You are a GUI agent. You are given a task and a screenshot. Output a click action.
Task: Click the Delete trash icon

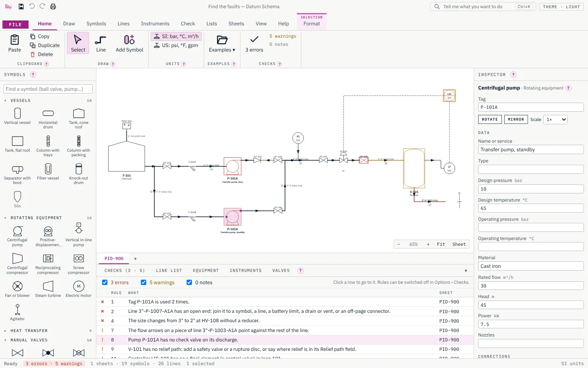tap(33, 54)
